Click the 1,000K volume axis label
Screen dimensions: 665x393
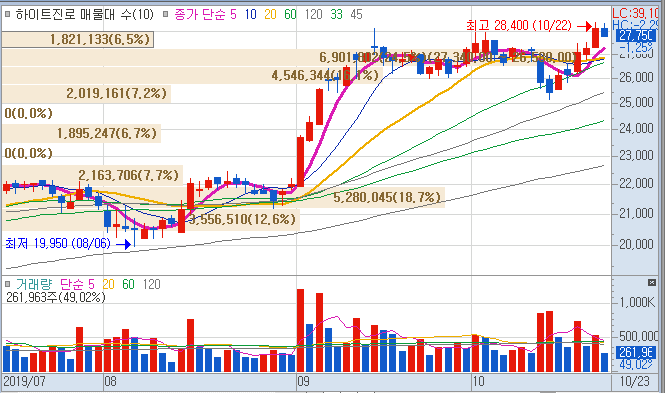(637, 303)
